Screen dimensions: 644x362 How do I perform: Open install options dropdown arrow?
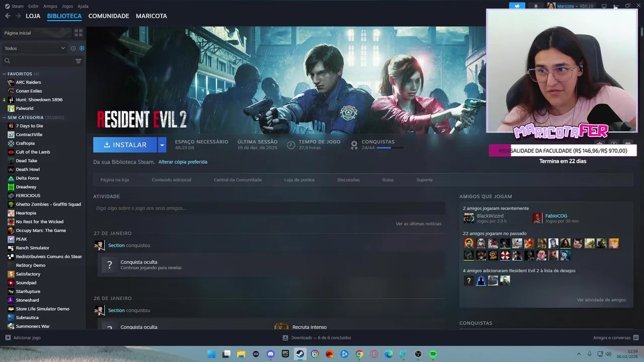(162, 145)
